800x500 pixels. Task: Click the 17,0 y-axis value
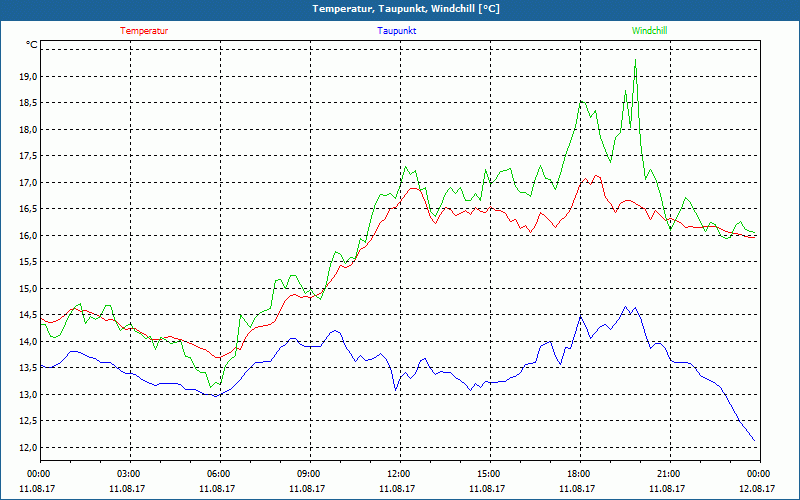click(28, 183)
